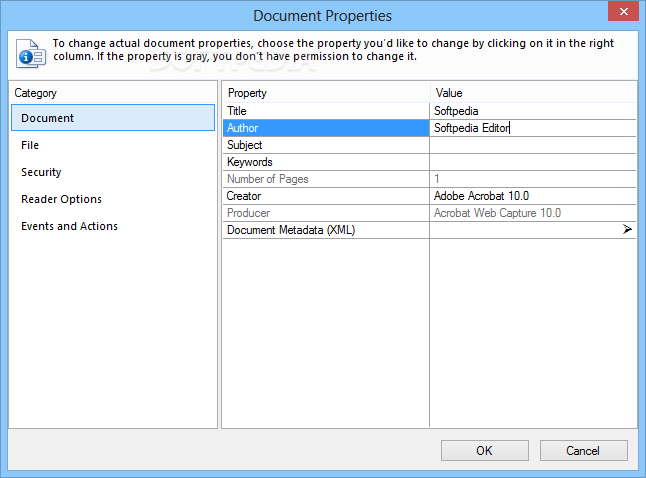This screenshot has width=646, height=478.
Task: Open Document Metadata (XML) arrow
Action: [627, 229]
